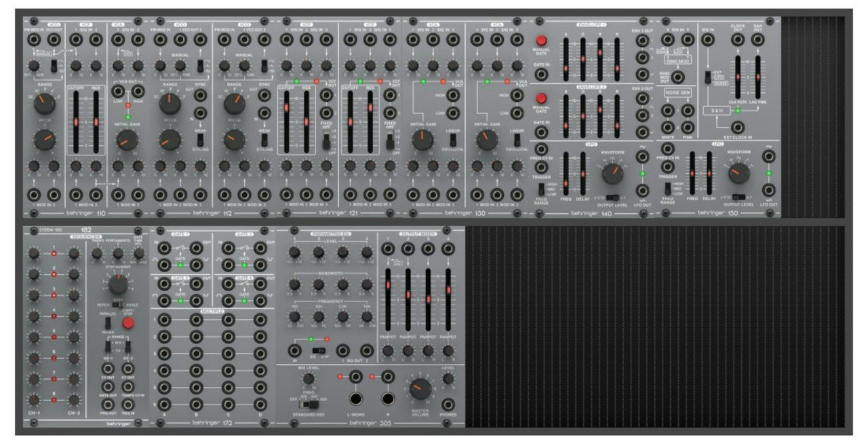Turn the STEP NUMBER knob on sequencer 182
Viewport: 868px width, 448px height.
point(118,284)
